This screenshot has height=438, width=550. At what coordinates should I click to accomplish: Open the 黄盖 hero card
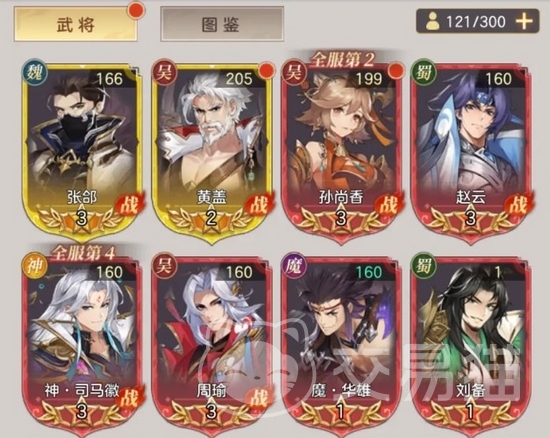click(x=212, y=153)
